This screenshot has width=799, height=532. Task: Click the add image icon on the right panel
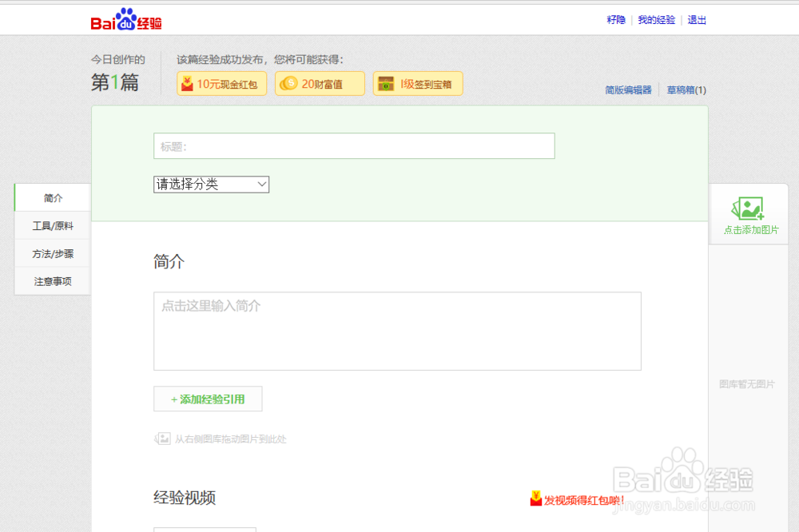click(748, 208)
